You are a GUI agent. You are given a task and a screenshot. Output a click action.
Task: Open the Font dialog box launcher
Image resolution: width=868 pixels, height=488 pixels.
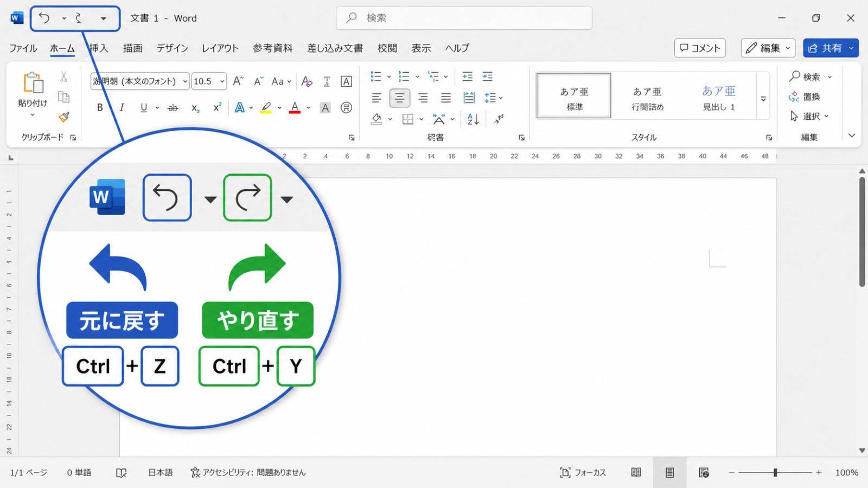[352, 138]
